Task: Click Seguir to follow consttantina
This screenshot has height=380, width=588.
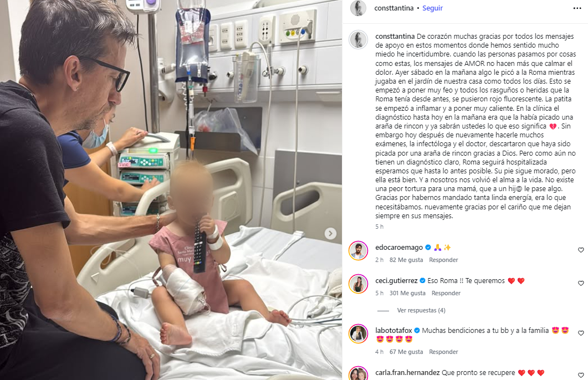Action: pyautogui.click(x=432, y=8)
